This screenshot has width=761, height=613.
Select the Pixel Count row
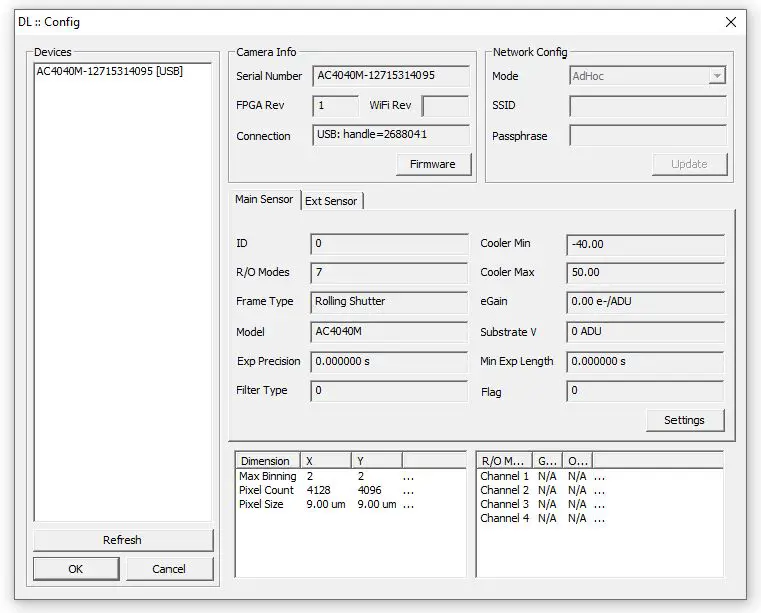(x=267, y=491)
